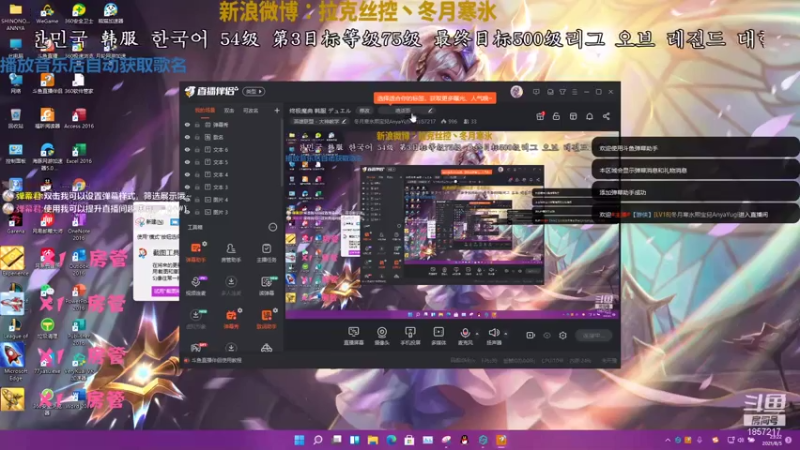
Task: Open the 主播任务 streamer tasks tool
Action: point(266,252)
